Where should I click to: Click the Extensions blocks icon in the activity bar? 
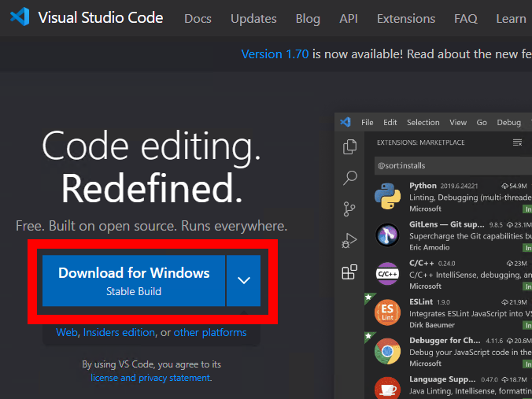point(349,272)
